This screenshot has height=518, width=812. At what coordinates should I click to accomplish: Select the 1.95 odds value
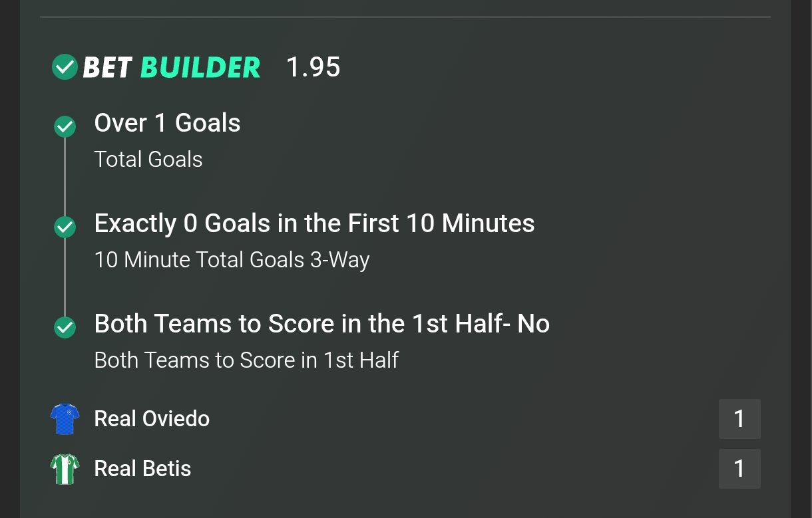tap(313, 67)
